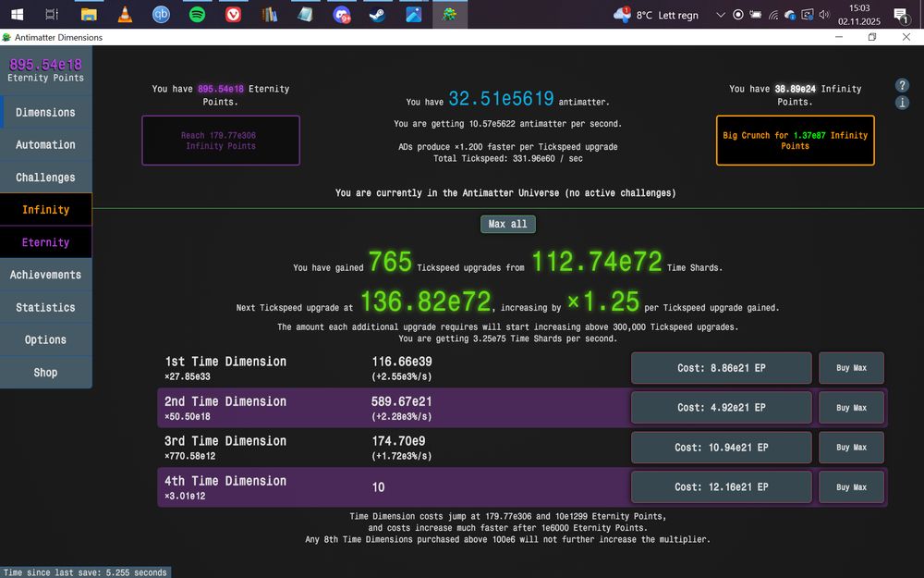Launch Steam from the taskbar
Viewport: 924px width, 578px height.
376,14
